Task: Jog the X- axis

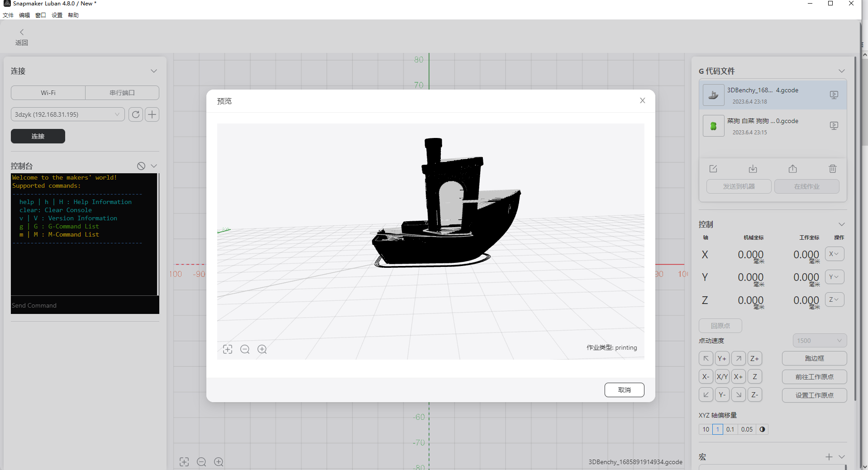Action: pyautogui.click(x=706, y=376)
